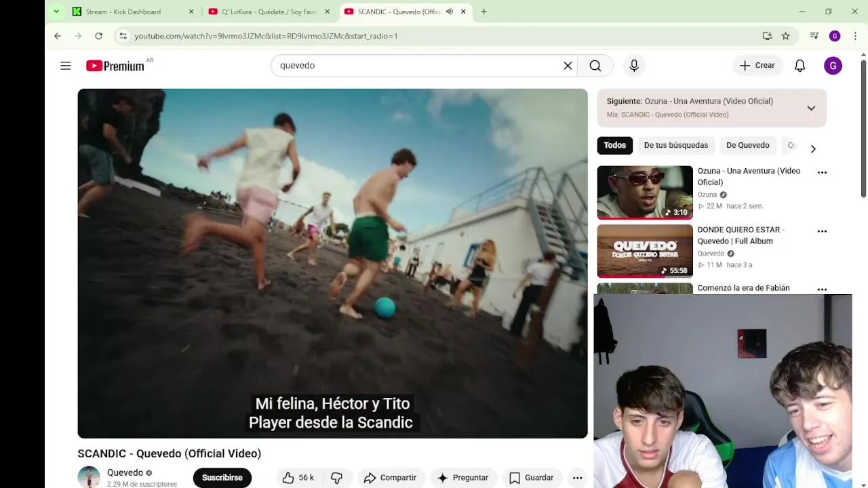
Task: Open Chrome three-dot menu
Action: (854, 36)
